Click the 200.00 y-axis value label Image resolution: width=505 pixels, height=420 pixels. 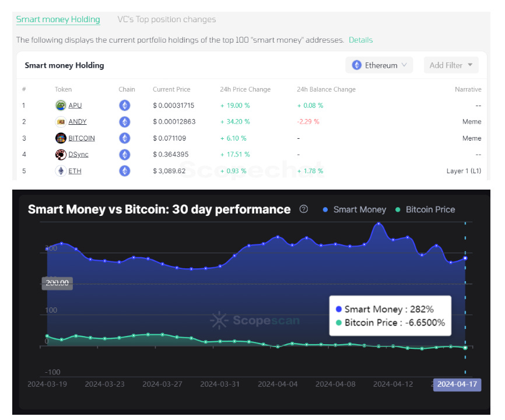57,283
